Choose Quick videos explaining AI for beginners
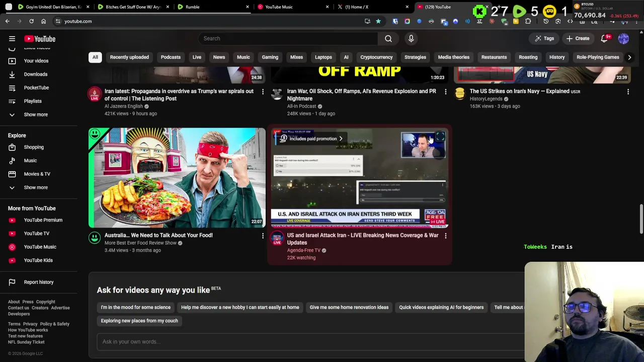The height and width of the screenshot is (362, 644). pos(441,307)
